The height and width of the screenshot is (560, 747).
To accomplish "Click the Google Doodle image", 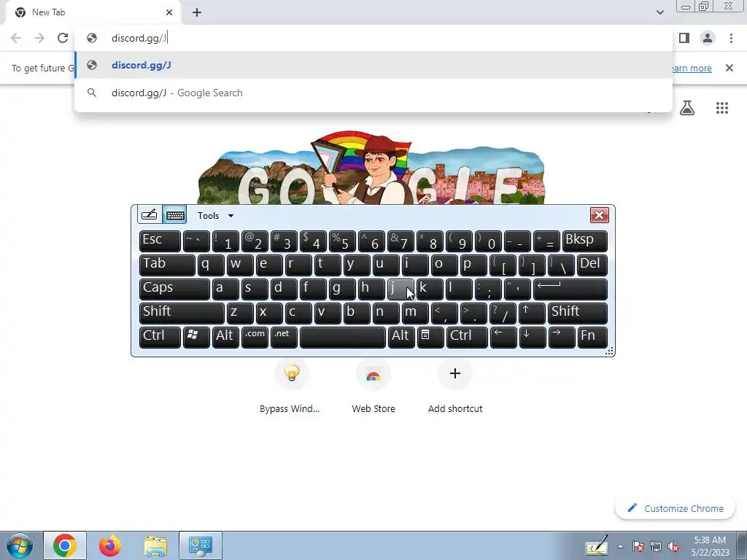I will pyautogui.click(x=371, y=167).
